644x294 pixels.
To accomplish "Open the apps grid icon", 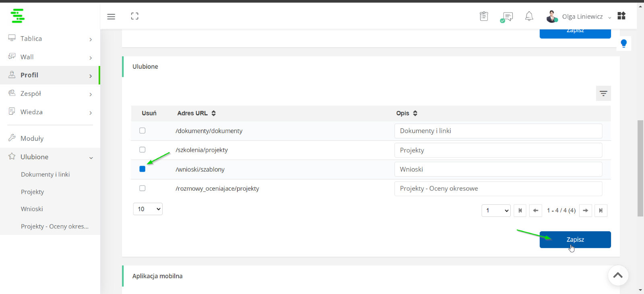I will tap(621, 16).
